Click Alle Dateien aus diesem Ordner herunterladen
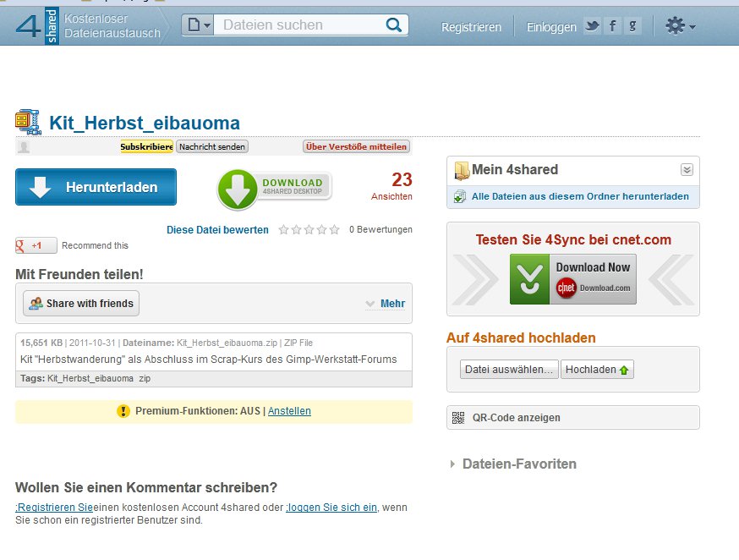 [580, 196]
